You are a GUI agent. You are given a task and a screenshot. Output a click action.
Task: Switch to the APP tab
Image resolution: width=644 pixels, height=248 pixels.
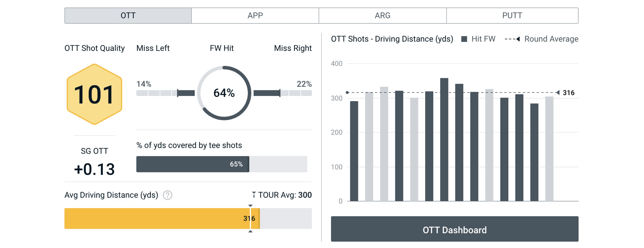point(255,15)
